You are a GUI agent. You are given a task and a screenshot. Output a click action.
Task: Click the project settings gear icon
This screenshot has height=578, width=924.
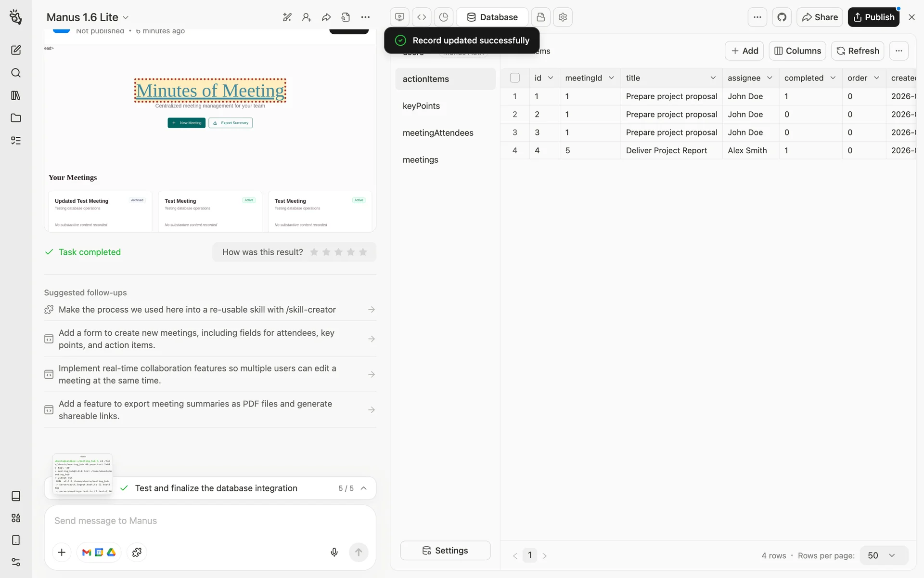pos(563,17)
